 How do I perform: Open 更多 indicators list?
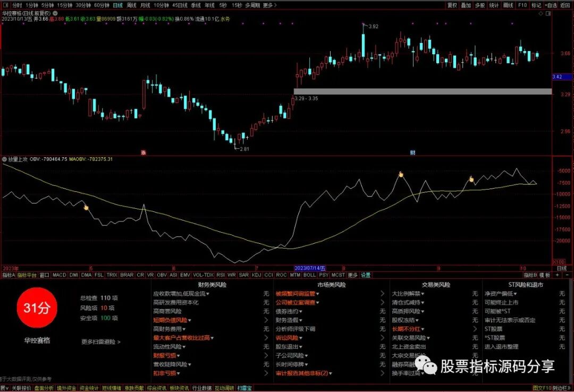coord(352,275)
